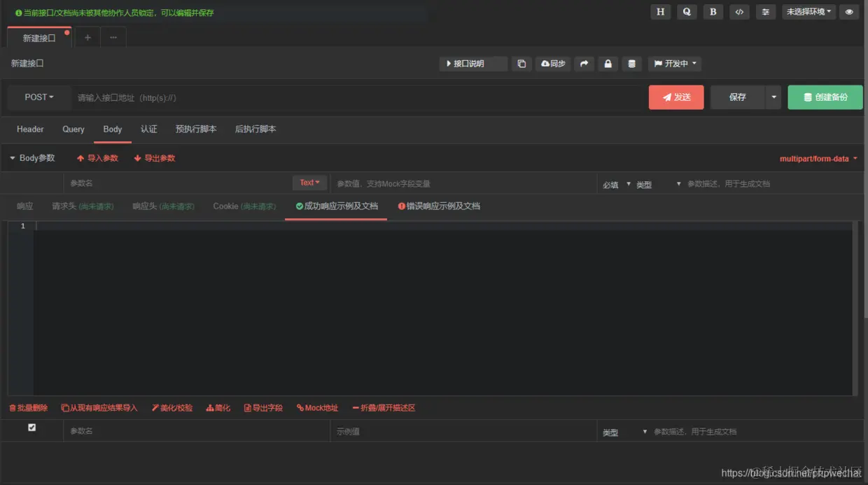
Task: Click the copy interface icon
Action: (x=521, y=64)
